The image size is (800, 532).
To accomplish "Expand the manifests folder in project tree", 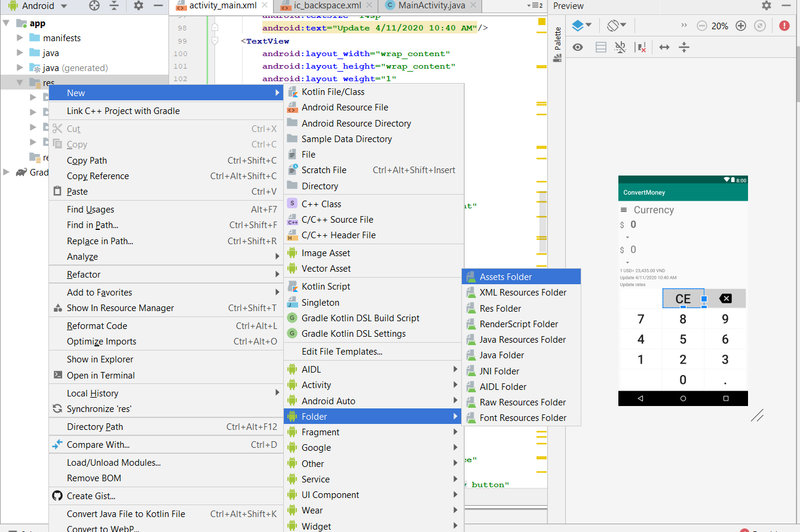I will tap(20, 38).
